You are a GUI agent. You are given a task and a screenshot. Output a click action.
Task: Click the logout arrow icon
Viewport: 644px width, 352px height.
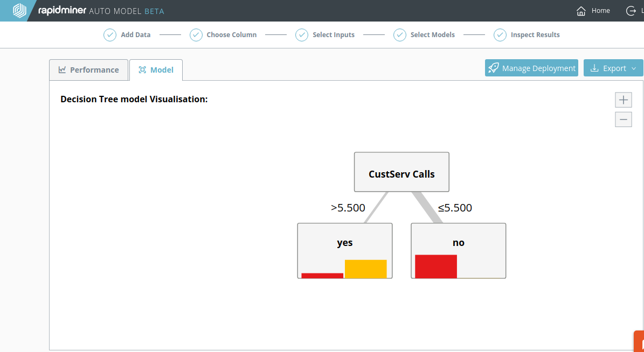[631, 11]
